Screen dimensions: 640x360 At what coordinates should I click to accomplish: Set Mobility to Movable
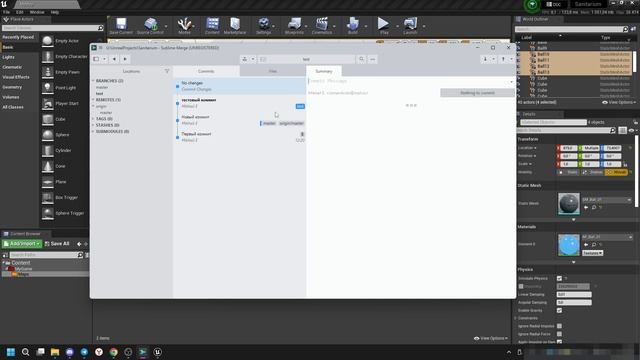616,172
